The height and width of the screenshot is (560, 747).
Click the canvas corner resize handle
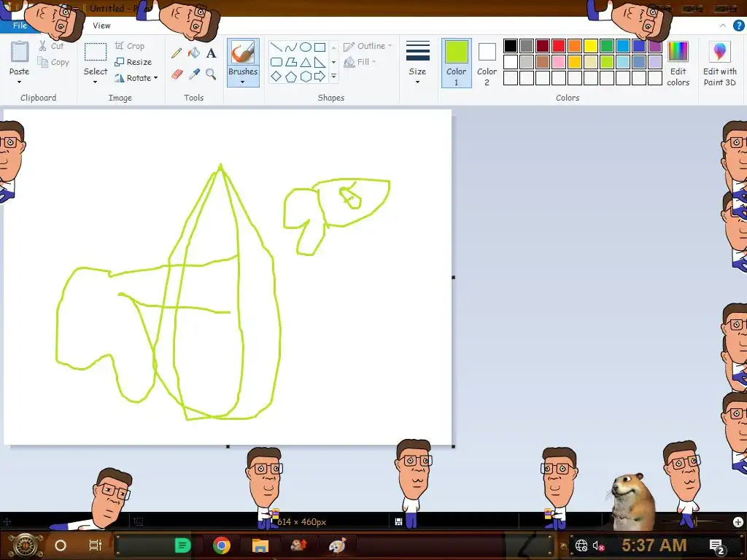453,446
